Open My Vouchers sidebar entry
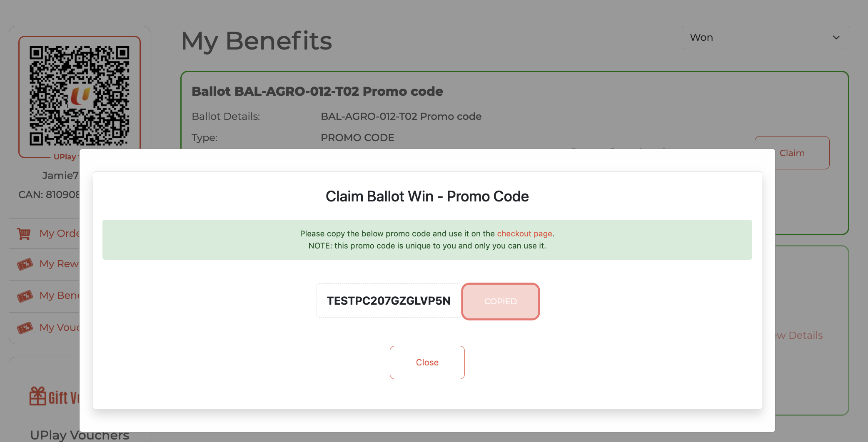Image resolution: width=868 pixels, height=442 pixels. click(x=59, y=328)
